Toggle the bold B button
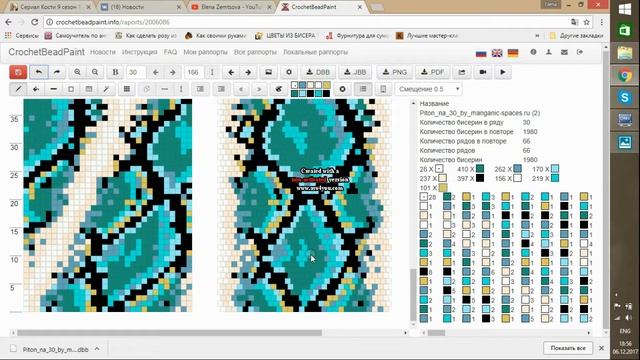Image resolution: width=640 pixels, height=360 pixels. [115, 72]
